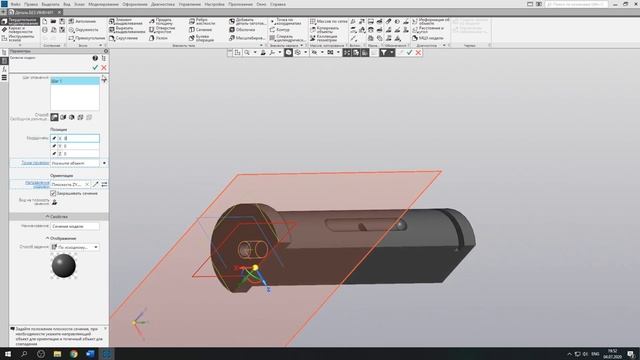The height and width of the screenshot is (360, 640).
Task: Click view-on-section-plane icon
Action: point(54,202)
